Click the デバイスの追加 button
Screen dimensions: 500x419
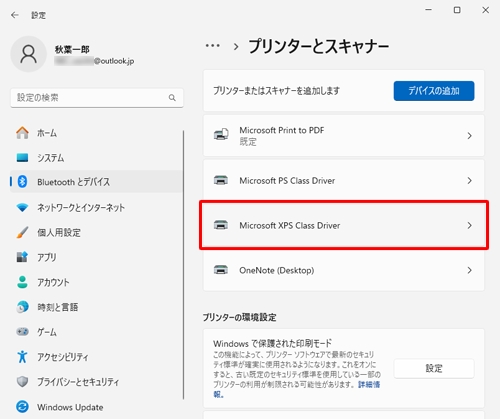pos(434,91)
